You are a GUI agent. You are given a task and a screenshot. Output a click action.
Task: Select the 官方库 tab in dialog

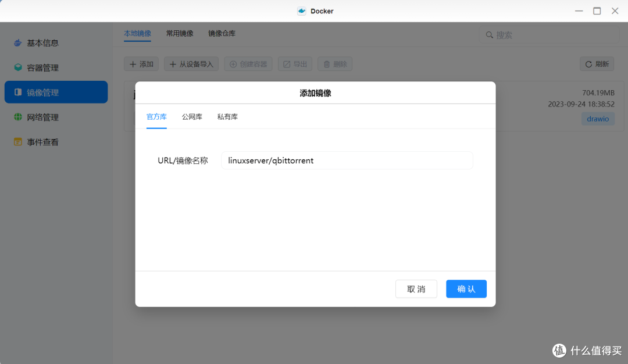tap(156, 117)
